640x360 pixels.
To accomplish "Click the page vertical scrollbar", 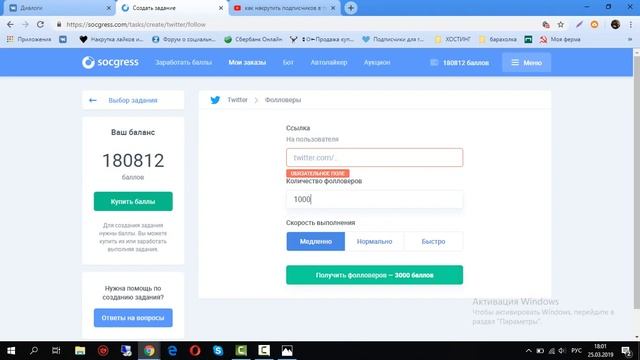I will point(636,182).
